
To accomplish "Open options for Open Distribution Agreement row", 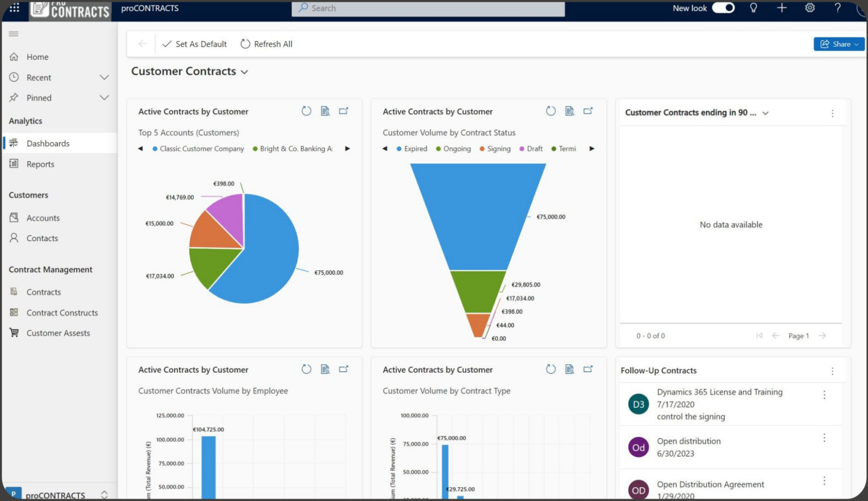I will [824, 481].
